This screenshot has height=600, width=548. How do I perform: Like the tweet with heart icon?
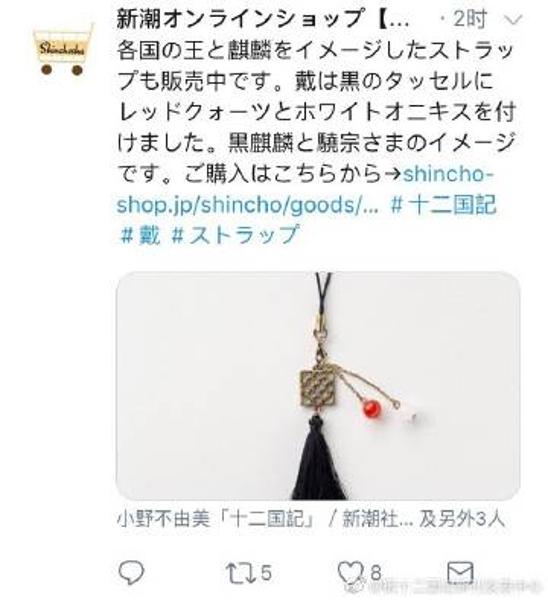click(x=351, y=573)
